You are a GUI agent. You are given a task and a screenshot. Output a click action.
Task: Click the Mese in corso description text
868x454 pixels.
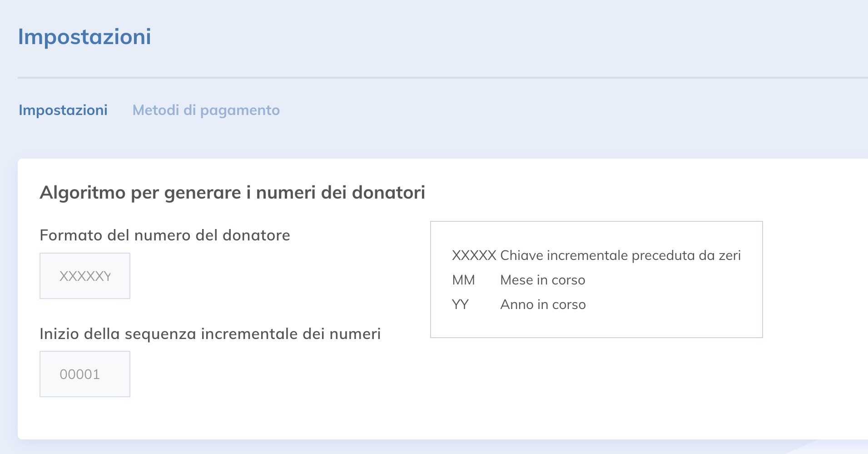(x=542, y=280)
